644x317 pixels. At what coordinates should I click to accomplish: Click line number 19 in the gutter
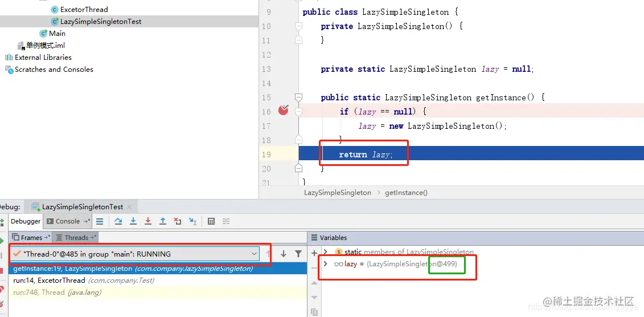tap(266, 155)
